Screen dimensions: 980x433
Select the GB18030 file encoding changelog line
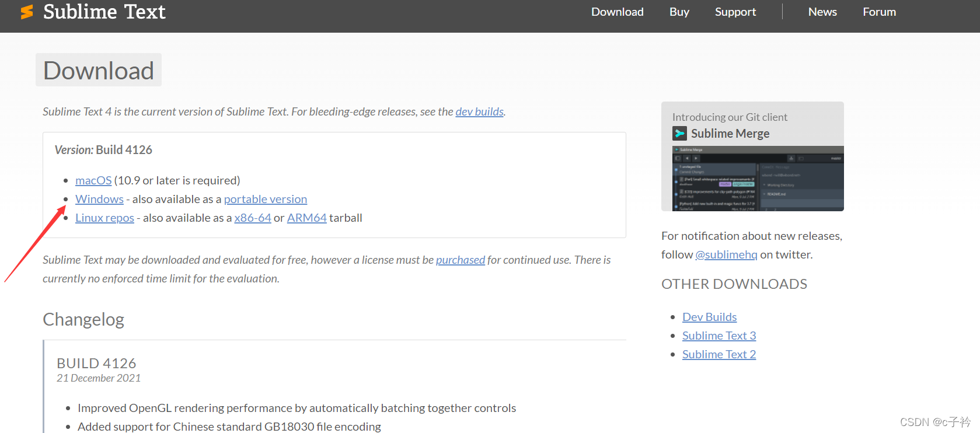pyautogui.click(x=229, y=427)
